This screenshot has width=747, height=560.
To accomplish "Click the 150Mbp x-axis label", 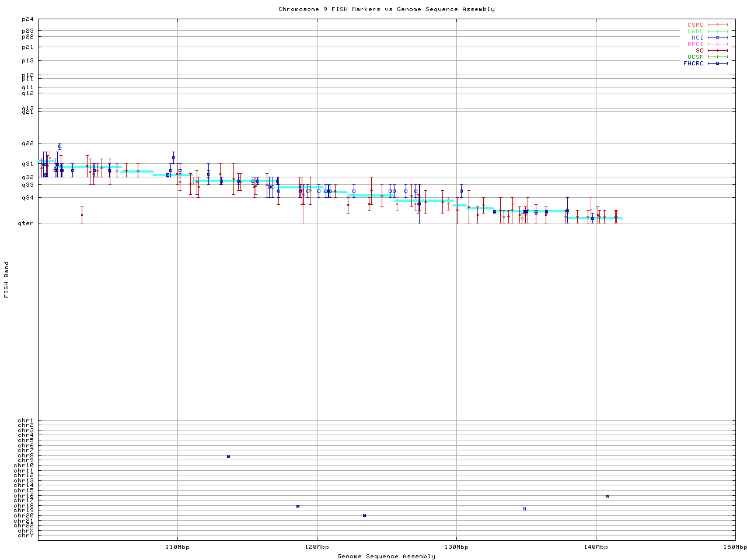I will pos(735,547).
